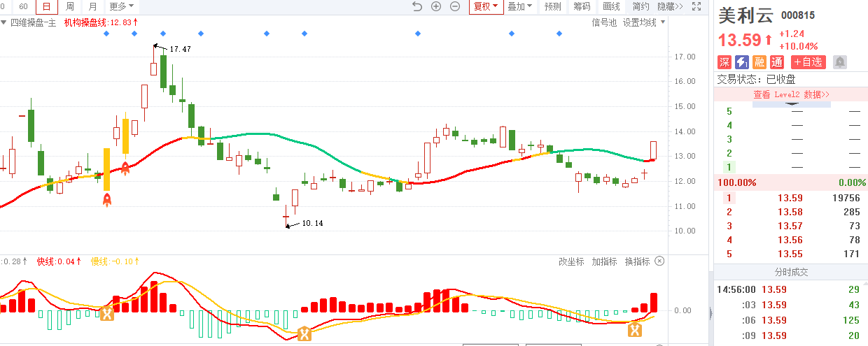
Task: Click the 慢线:-0.10 slow line value
Action: (115, 261)
